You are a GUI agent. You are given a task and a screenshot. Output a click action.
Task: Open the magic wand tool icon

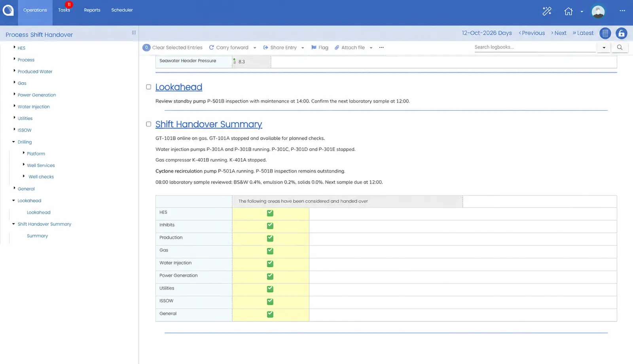547,11
